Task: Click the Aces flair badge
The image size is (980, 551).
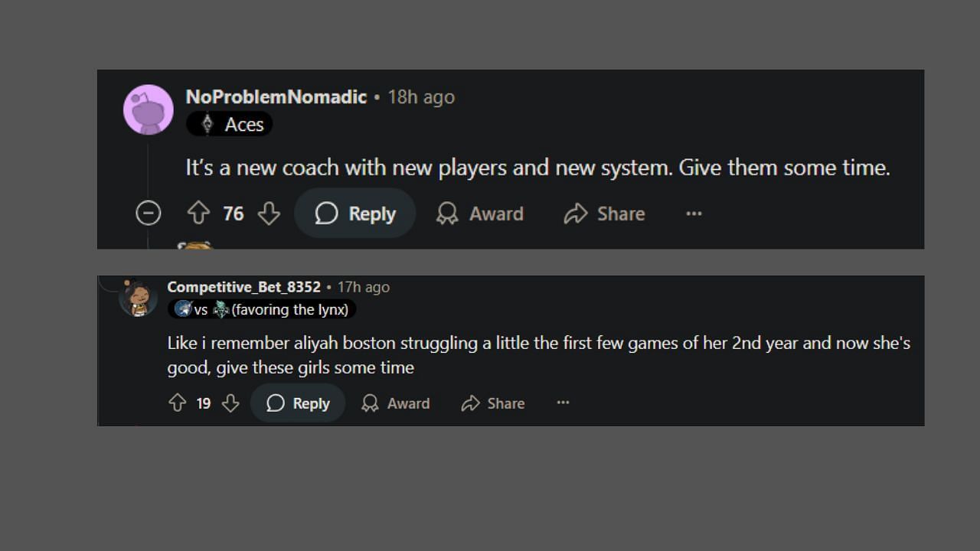Action: [230, 125]
